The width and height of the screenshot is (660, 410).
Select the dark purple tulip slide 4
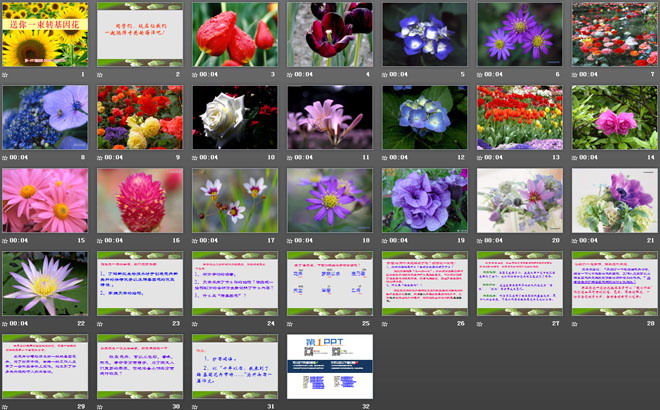(329, 33)
